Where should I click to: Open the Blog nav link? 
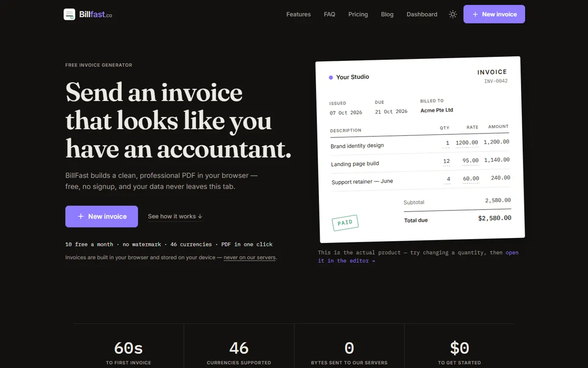click(387, 14)
